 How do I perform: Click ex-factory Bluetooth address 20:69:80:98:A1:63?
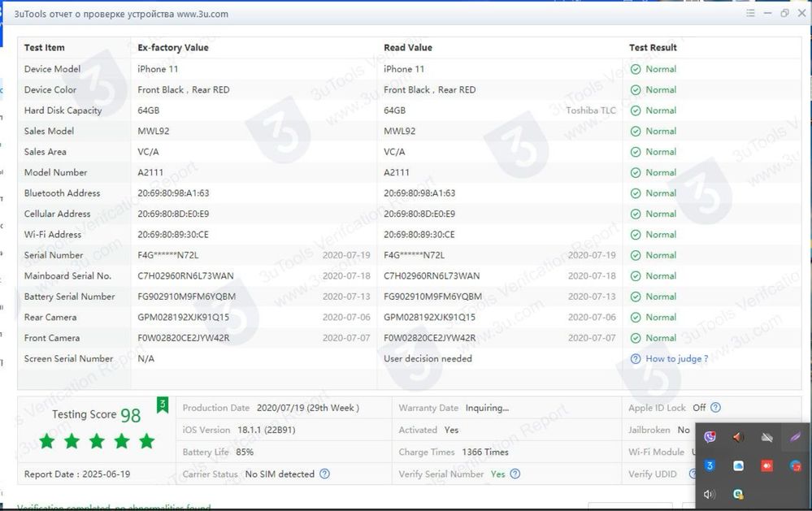click(173, 193)
